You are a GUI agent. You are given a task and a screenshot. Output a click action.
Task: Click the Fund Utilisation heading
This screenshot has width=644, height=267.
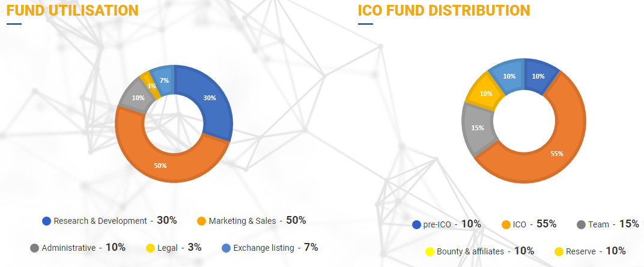click(x=72, y=10)
